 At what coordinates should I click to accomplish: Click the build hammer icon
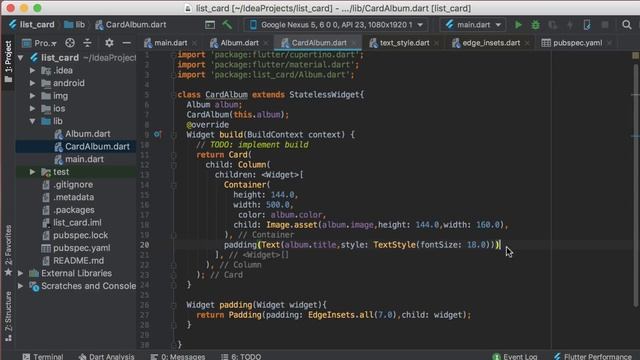coord(227,25)
